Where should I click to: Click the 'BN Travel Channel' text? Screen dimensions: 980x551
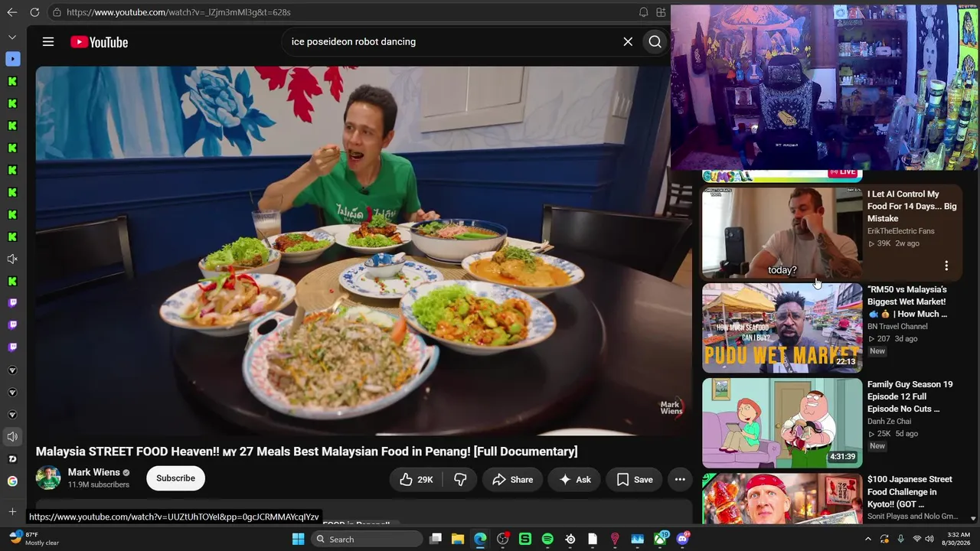coord(897,327)
